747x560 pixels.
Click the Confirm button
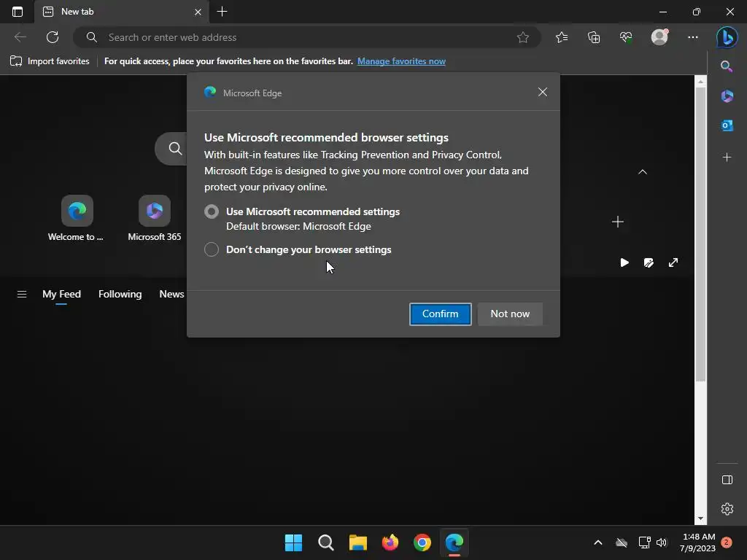pos(440,314)
